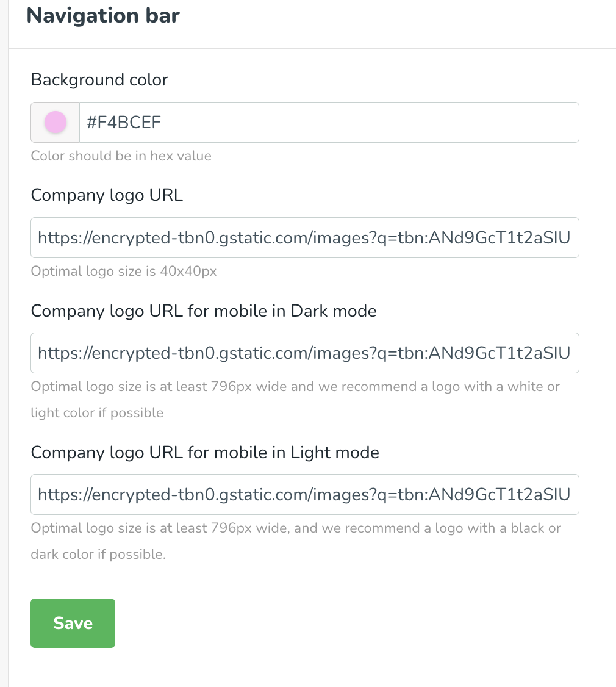Focus the Light mode mobile logo URL field
This screenshot has width=616, height=687.
304,494
